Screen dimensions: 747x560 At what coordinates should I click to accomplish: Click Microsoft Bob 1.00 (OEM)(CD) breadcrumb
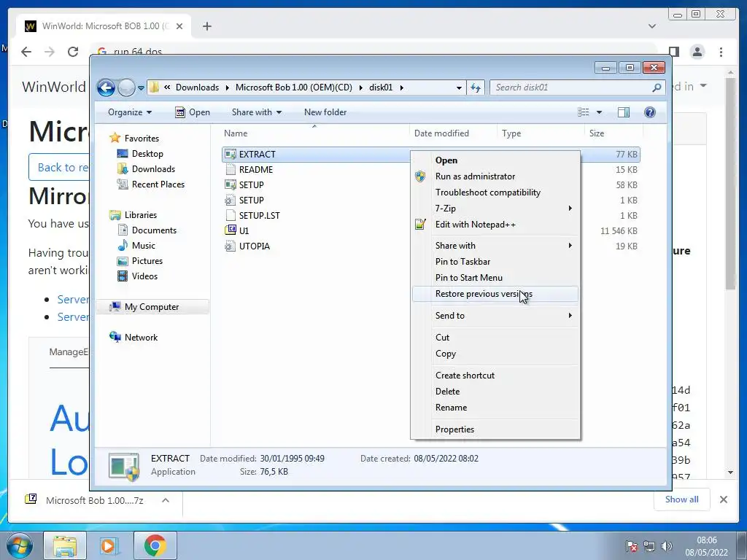coord(294,87)
